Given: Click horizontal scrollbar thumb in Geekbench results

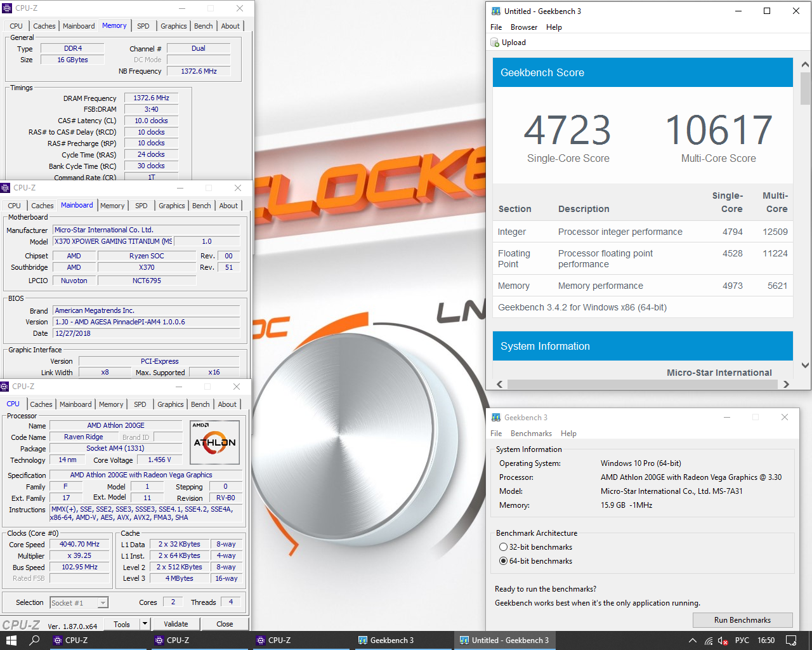Looking at the screenshot, I should click(x=642, y=384).
